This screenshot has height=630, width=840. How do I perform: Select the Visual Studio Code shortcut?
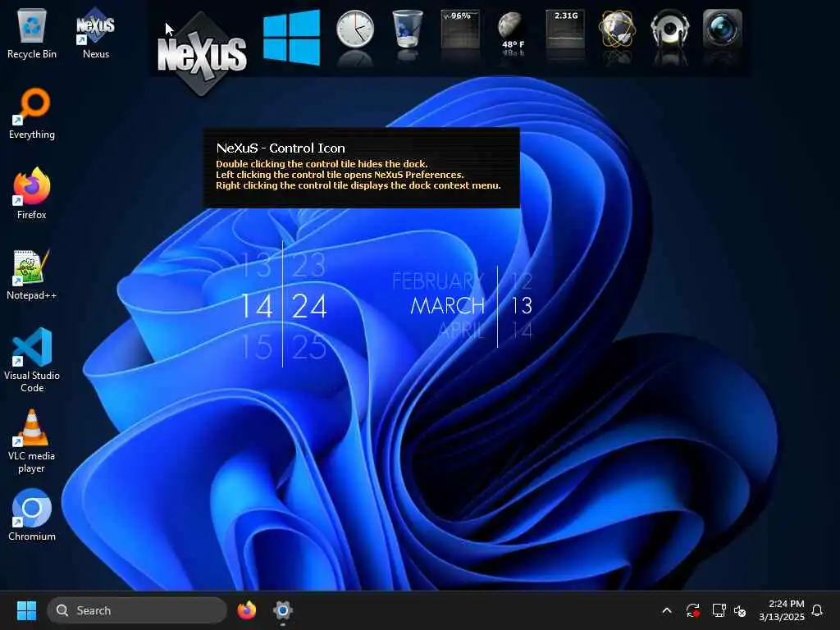[32, 360]
